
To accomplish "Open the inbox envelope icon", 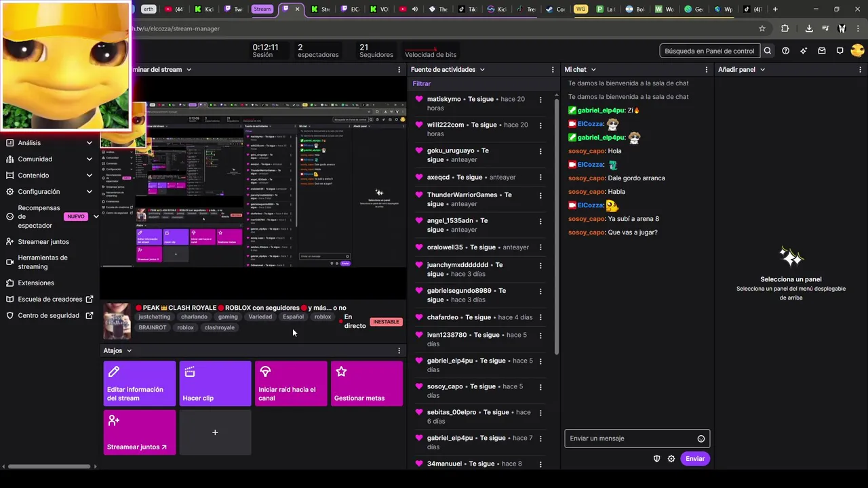I will tap(822, 51).
